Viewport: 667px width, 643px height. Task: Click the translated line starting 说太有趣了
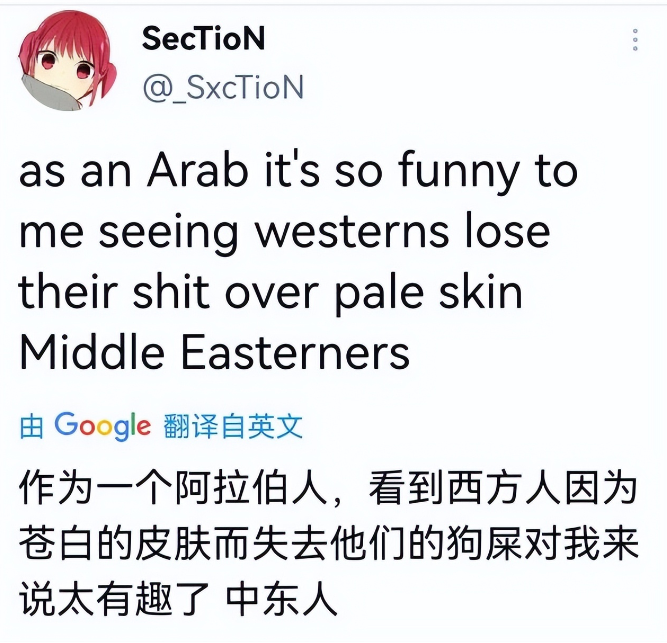coord(178,599)
